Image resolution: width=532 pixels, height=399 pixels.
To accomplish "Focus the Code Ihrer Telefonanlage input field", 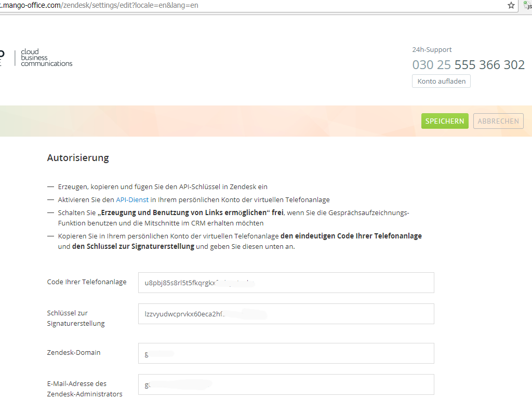I will point(286,283).
